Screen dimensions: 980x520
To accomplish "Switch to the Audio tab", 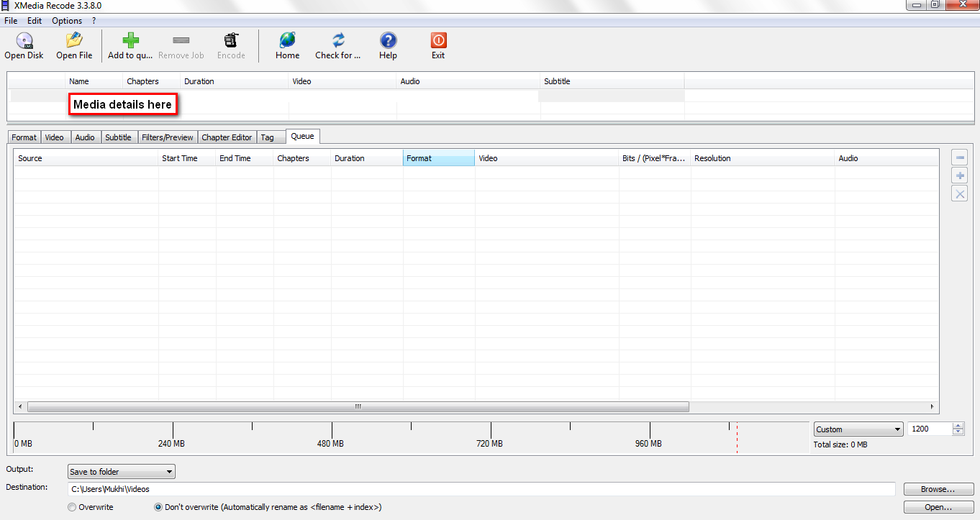I will (x=85, y=137).
